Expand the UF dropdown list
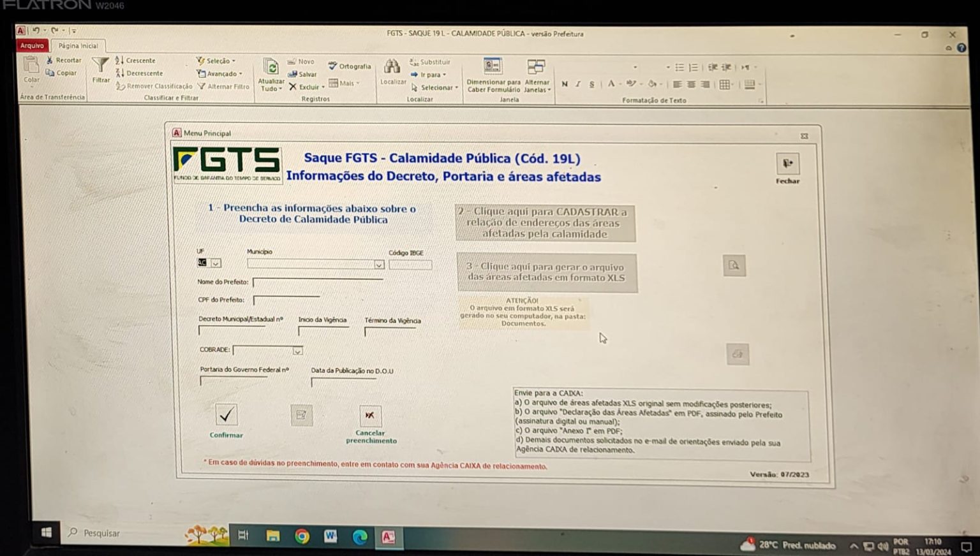Viewport: 980px width, 556px height. click(x=216, y=263)
